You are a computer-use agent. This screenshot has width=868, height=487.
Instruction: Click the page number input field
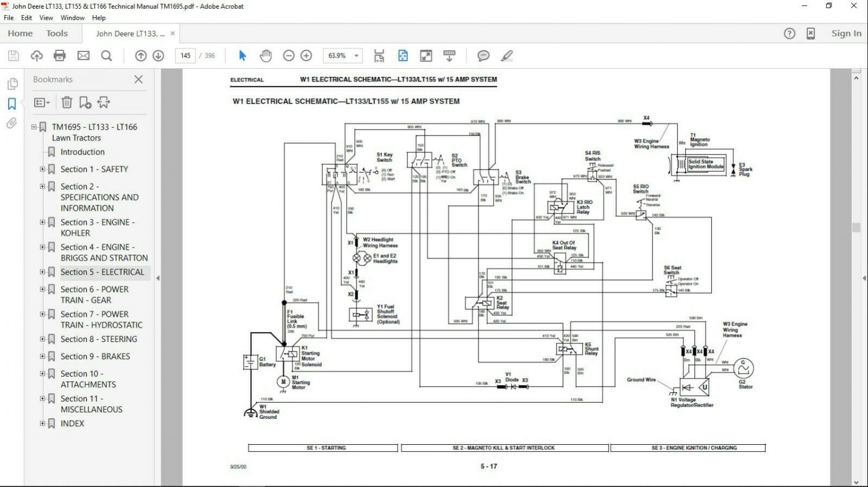[185, 56]
